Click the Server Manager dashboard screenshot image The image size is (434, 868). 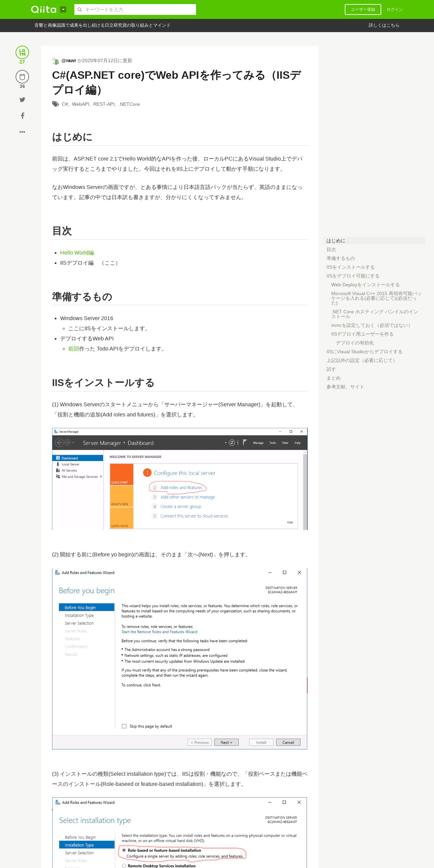(x=180, y=479)
